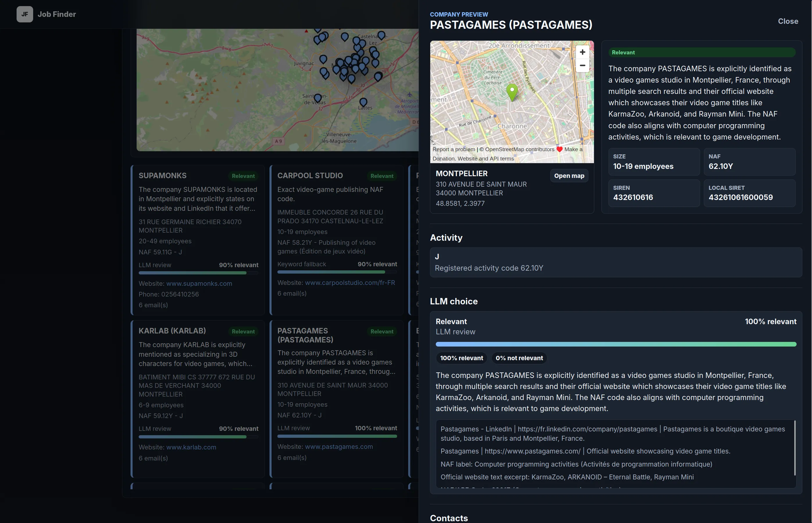Click the red heart donation icon
The image size is (812, 523).
point(559,149)
